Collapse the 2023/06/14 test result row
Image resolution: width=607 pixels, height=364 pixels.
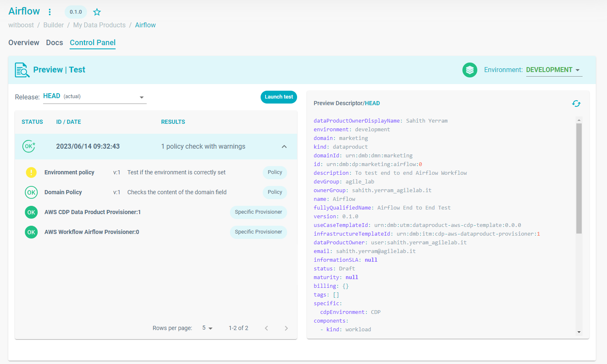284,147
